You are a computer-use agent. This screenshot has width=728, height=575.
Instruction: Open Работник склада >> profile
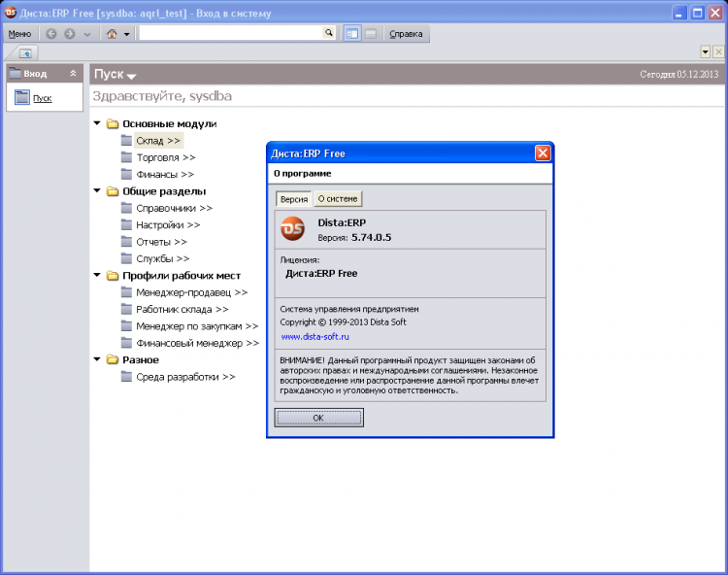tap(182, 309)
